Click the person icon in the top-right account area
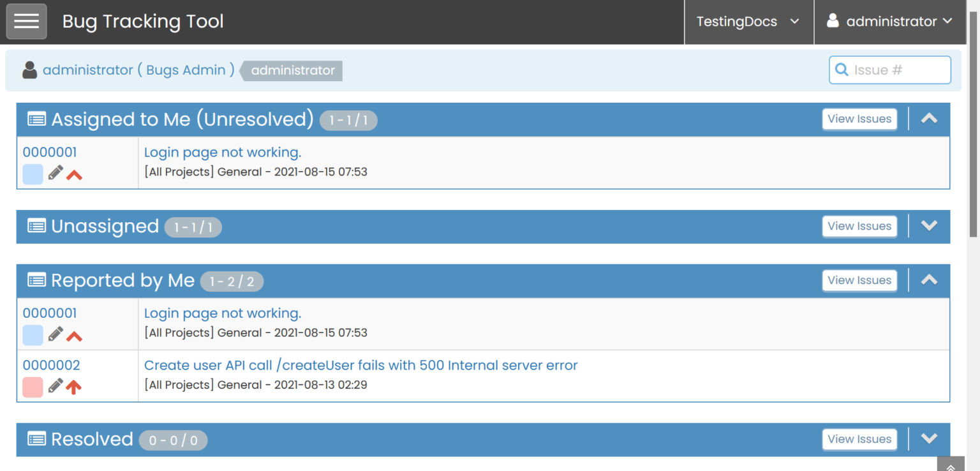The image size is (980, 471). [833, 20]
